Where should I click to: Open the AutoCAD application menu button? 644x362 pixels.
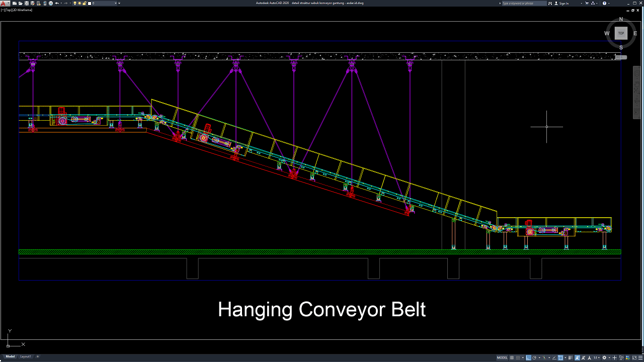coord(4,3)
